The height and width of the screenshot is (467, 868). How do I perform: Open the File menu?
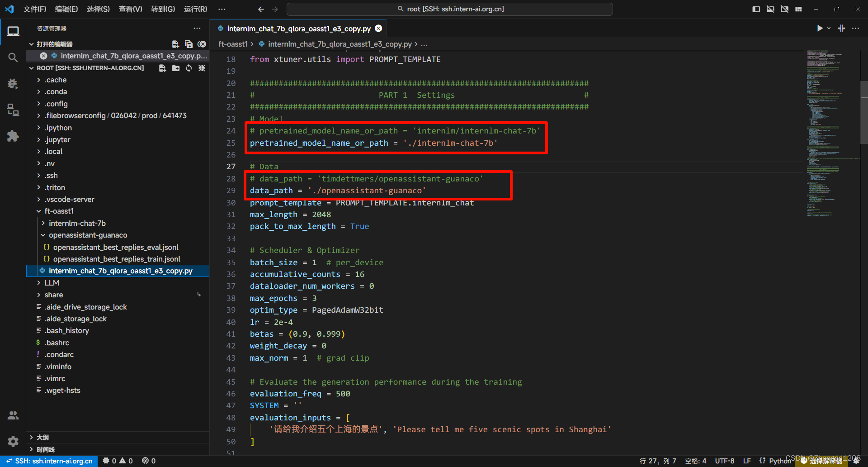pyautogui.click(x=35, y=9)
